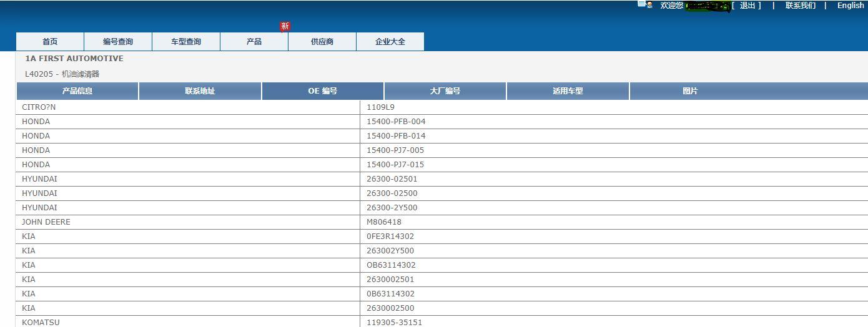Switch language to English
This screenshot has height=327, width=868.
pos(851,6)
